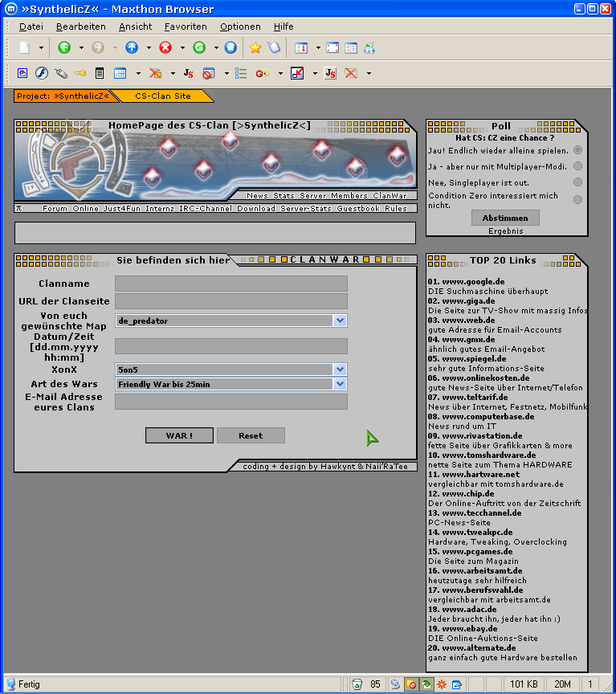
Task: Refresh the page with the green icon
Action: click(x=199, y=48)
